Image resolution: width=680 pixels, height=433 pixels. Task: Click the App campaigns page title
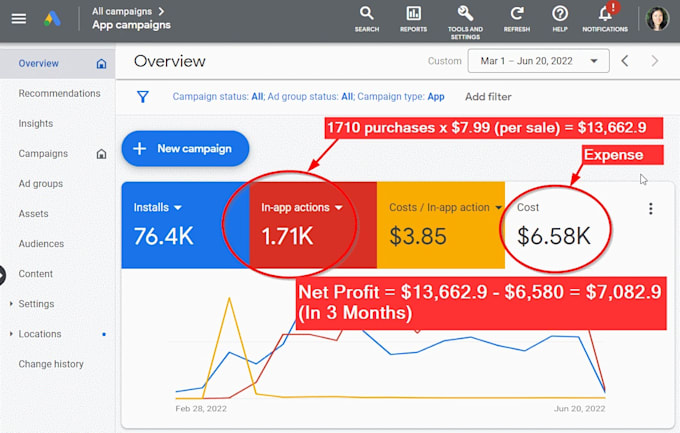(x=131, y=25)
